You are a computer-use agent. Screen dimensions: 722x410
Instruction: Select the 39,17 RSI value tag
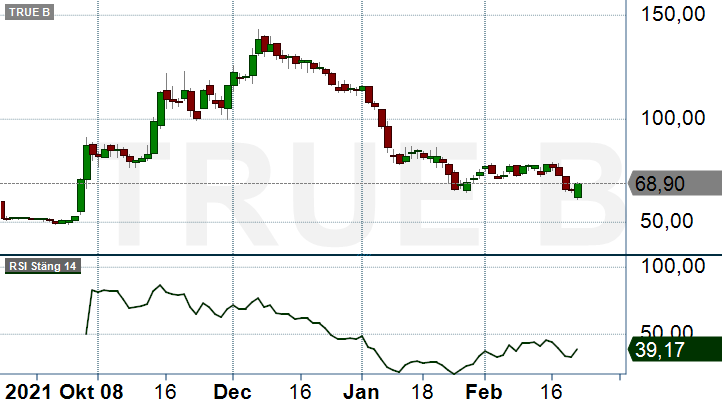(675, 350)
